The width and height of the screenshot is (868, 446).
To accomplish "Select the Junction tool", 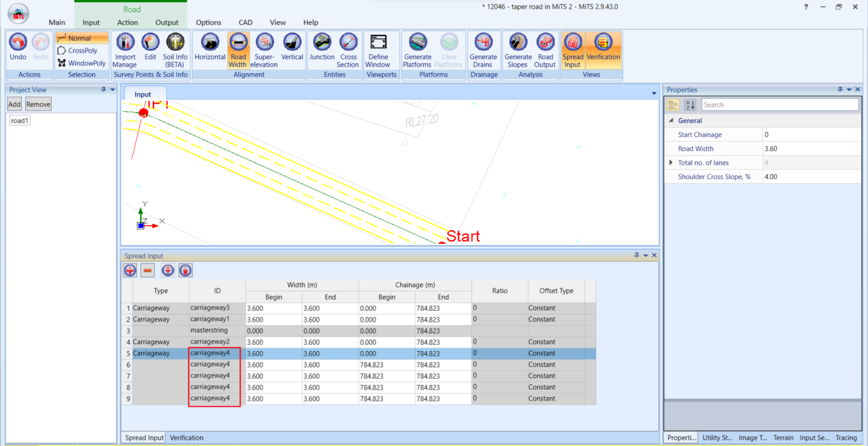I will 321,50.
